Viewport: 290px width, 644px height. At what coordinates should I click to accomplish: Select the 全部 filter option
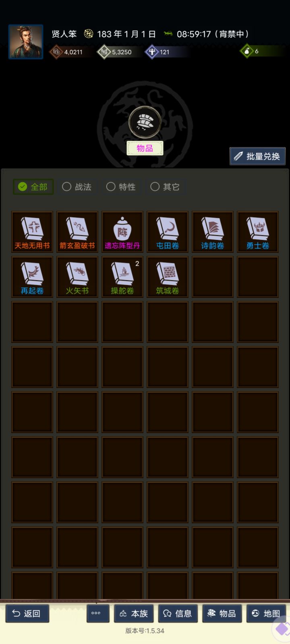(33, 187)
